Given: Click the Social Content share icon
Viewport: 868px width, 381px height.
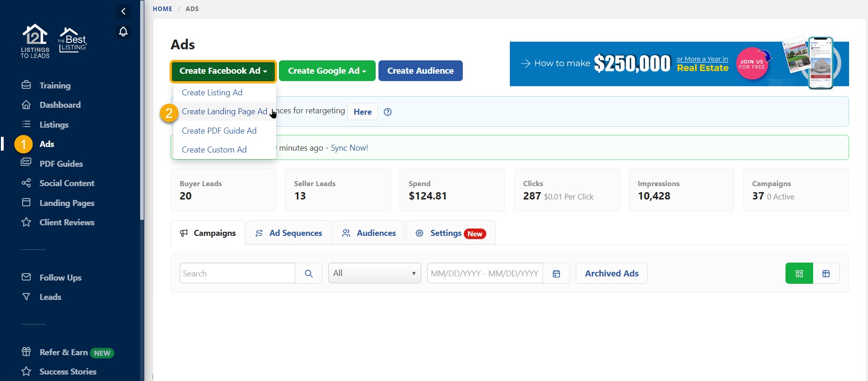Looking at the screenshot, I should [26, 183].
